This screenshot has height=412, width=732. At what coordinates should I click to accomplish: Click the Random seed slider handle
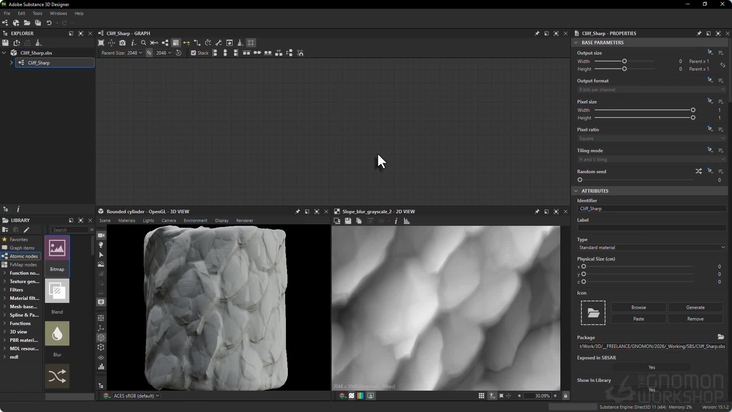click(x=580, y=180)
